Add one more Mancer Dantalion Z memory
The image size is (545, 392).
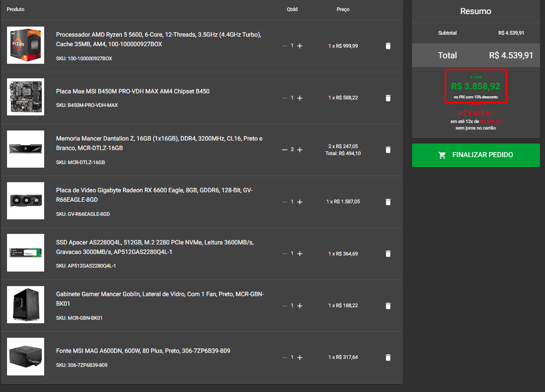point(300,150)
